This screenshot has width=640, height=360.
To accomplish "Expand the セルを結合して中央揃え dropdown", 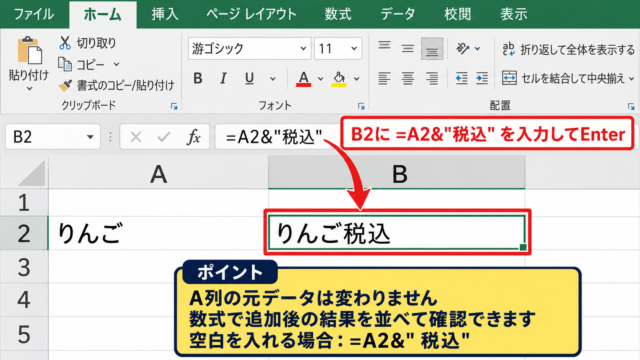I will tap(631, 78).
